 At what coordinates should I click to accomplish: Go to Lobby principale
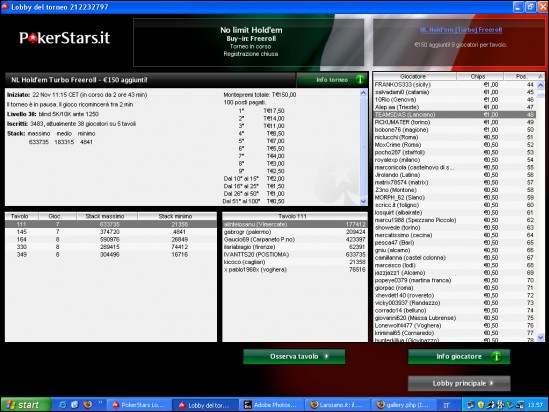click(x=459, y=383)
